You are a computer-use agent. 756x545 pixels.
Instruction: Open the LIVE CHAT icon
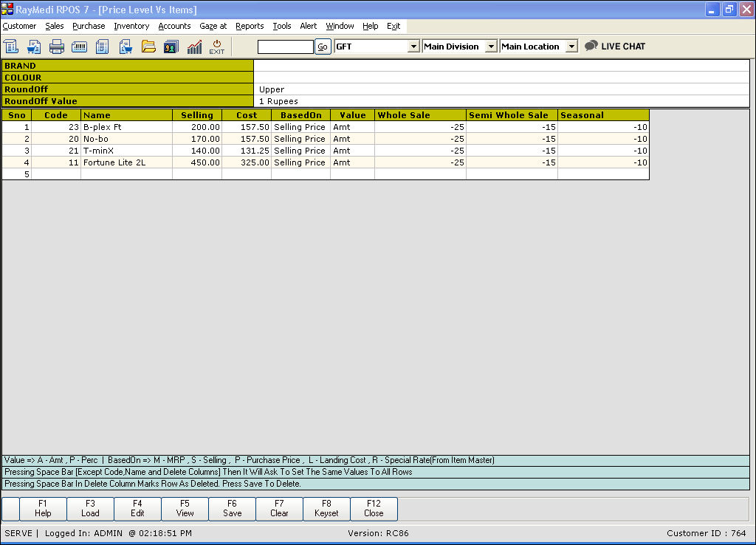point(614,46)
